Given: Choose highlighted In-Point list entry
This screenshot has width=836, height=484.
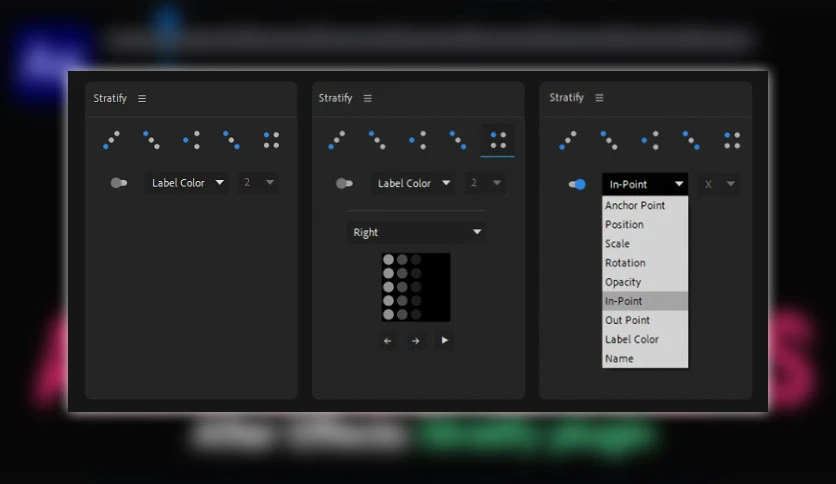Looking at the screenshot, I should point(645,301).
